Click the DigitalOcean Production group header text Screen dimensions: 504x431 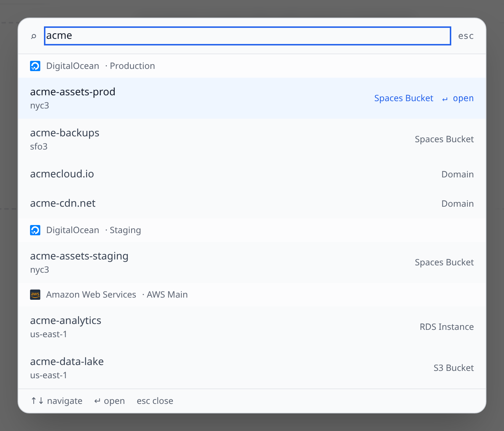(100, 66)
